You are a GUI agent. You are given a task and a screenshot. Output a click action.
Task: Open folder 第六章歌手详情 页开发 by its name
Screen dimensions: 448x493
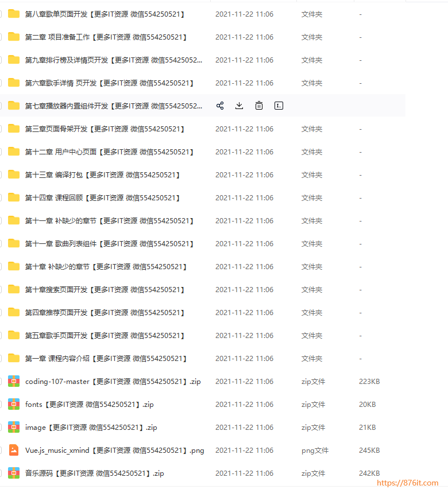pyautogui.click(x=110, y=83)
